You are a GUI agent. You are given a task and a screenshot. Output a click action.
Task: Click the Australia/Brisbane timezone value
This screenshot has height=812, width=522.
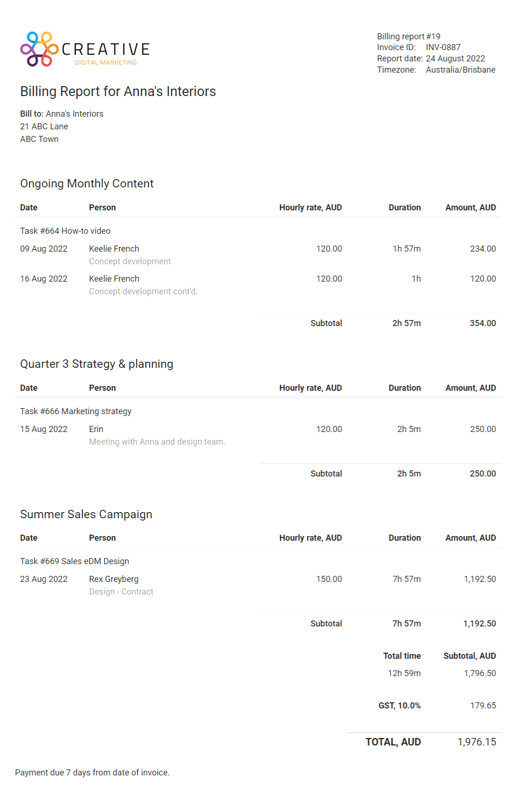point(460,70)
